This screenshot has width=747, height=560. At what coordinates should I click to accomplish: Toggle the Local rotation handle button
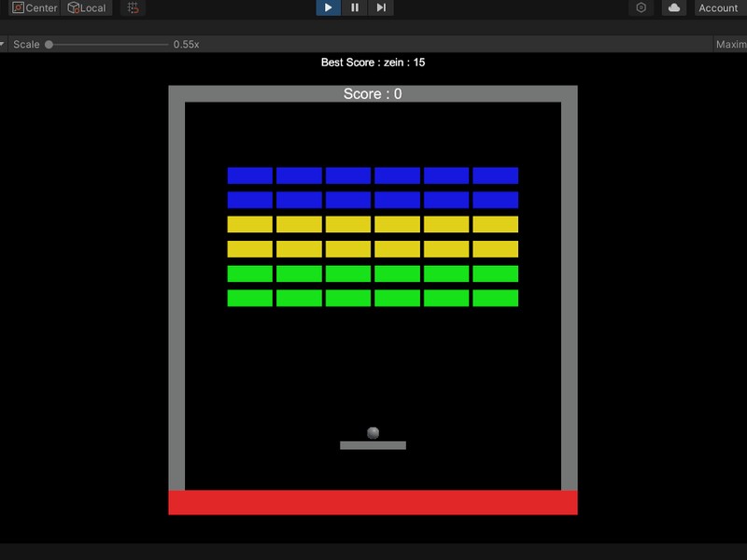click(x=87, y=7)
